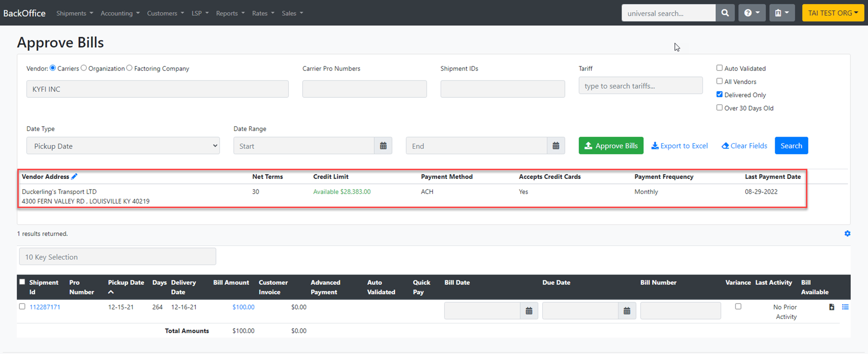Click the universal search magnifier icon
The width and height of the screenshot is (868, 354).
tap(725, 13)
